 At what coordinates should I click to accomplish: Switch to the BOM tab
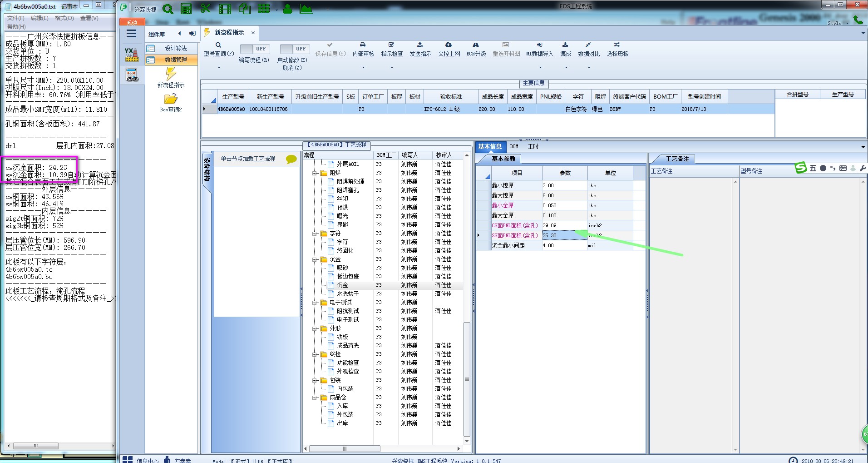click(514, 146)
